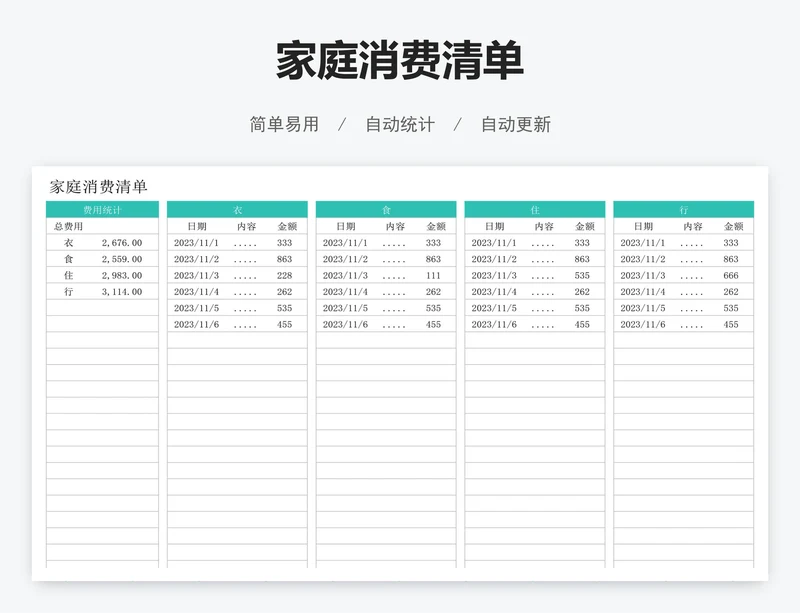
Task: Click 金额 column header in 衣 table
Action: click(x=287, y=227)
